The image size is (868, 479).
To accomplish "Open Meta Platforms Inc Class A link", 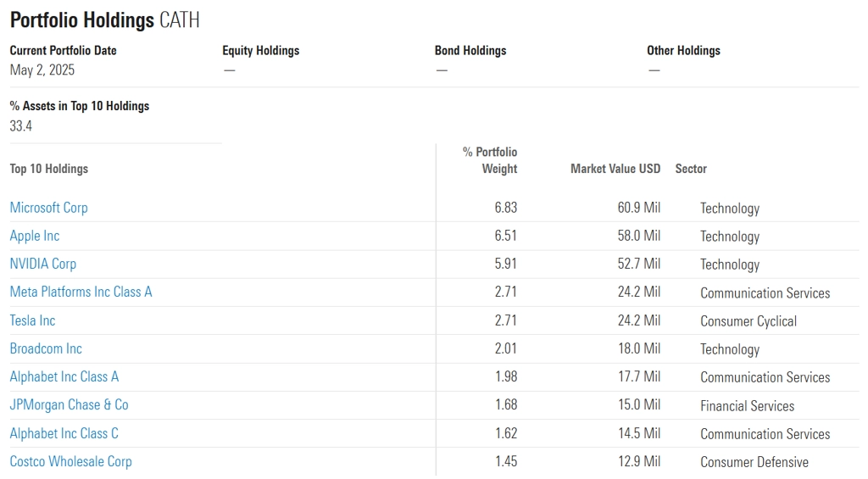I will (x=81, y=292).
